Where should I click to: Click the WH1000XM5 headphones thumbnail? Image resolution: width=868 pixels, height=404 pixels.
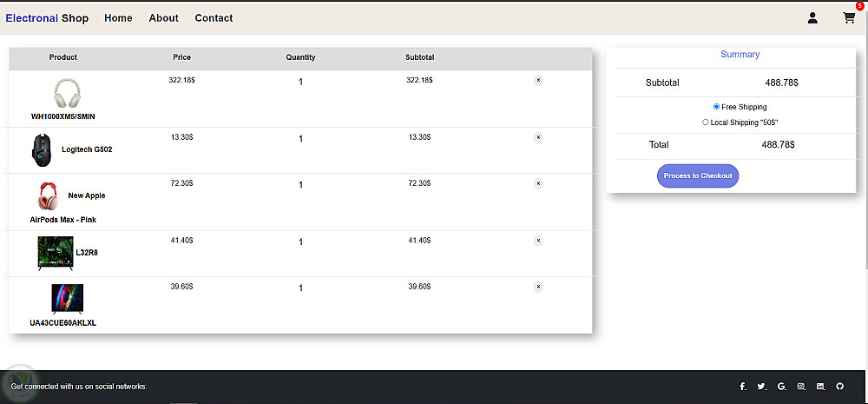click(68, 93)
